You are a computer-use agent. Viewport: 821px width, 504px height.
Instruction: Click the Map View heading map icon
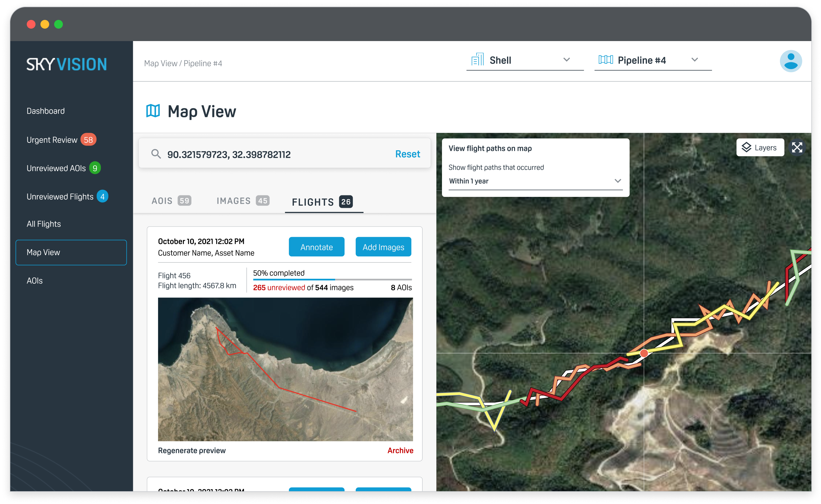coord(153,111)
